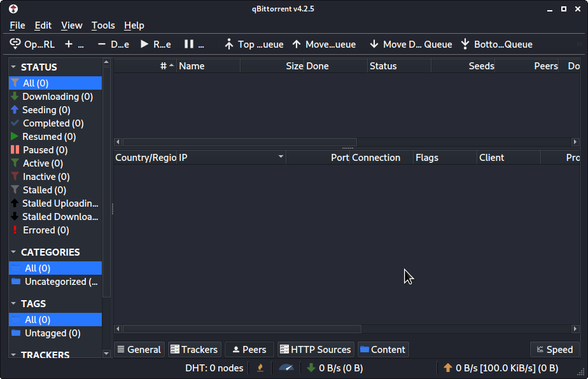
Task: Sort torrents by Name column
Action: (x=209, y=66)
